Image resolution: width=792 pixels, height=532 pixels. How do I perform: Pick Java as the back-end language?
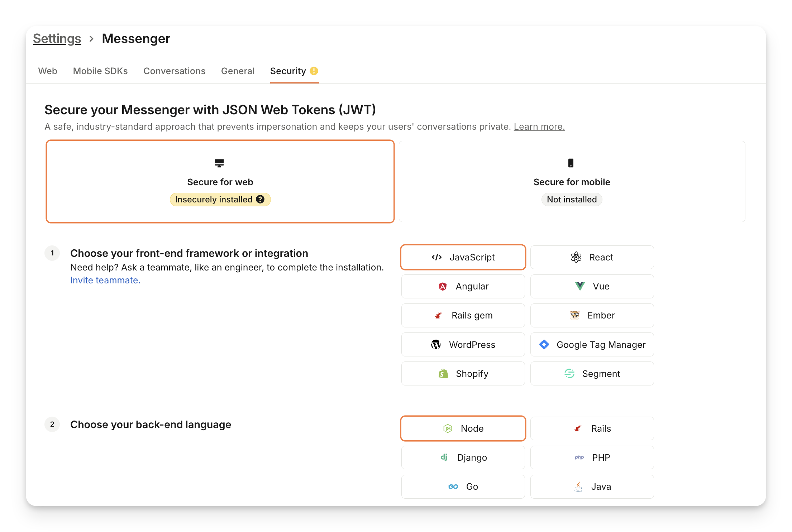pyautogui.click(x=592, y=487)
